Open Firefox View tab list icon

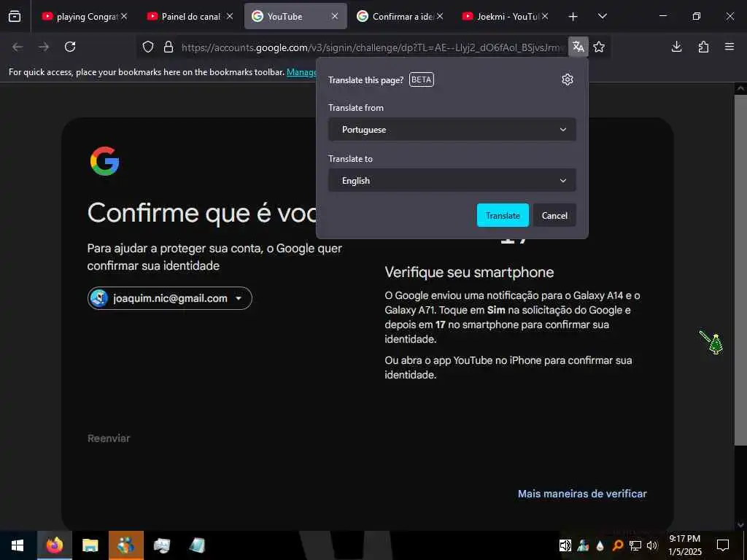point(15,16)
